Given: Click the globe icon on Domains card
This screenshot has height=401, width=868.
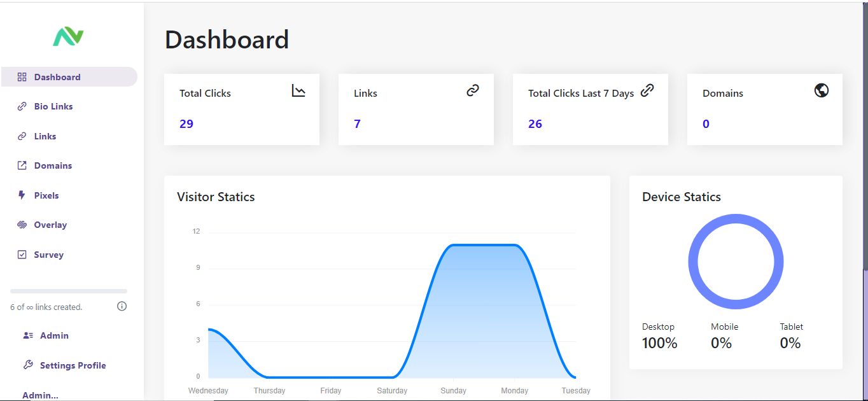Looking at the screenshot, I should click(x=822, y=90).
